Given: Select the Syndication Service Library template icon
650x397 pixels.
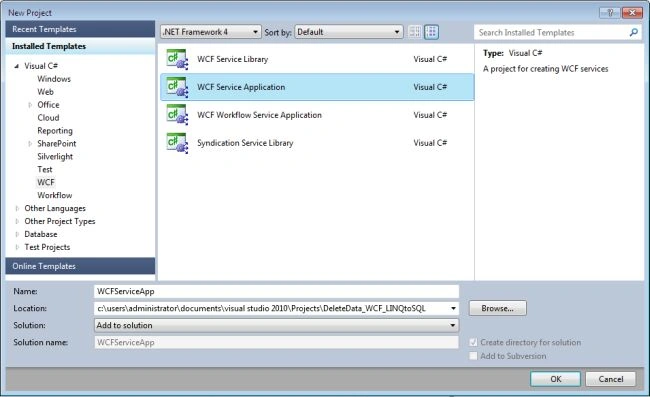Looking at the screenshot, I should pos(177,143).
